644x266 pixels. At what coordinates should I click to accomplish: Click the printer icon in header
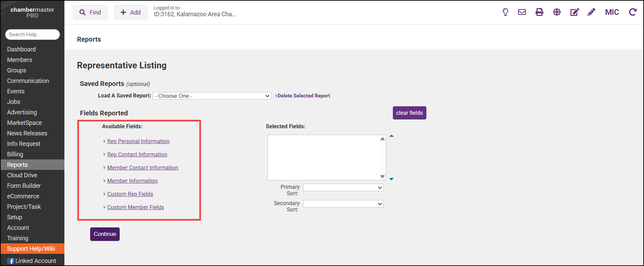pyautogui.click(x=539, y=12)
